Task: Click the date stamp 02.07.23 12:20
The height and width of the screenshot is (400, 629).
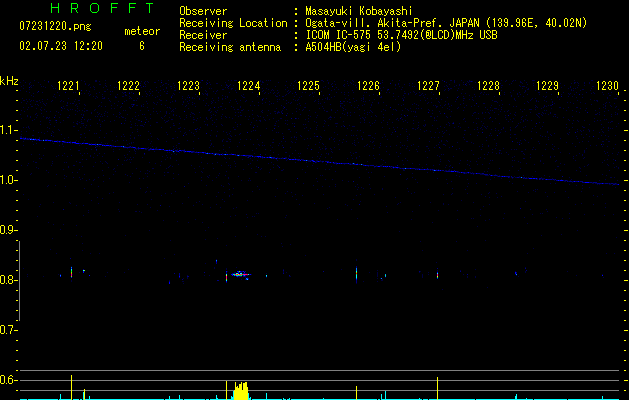Action: 61,46
